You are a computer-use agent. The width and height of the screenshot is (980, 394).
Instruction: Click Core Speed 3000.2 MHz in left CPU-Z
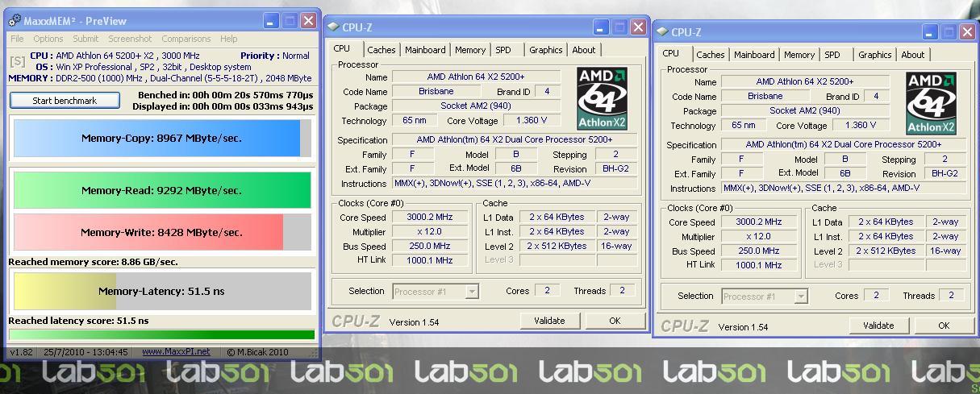430,218
